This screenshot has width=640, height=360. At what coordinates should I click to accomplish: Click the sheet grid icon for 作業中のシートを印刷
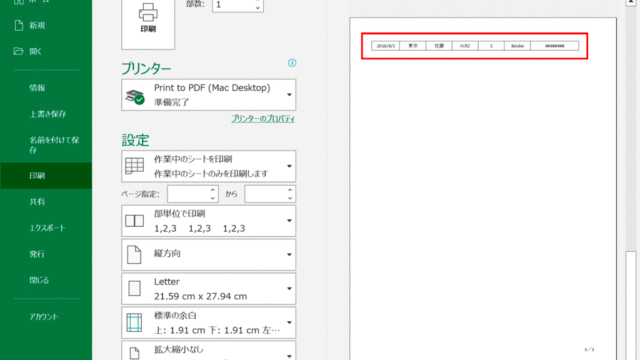[x=134, y=166]
